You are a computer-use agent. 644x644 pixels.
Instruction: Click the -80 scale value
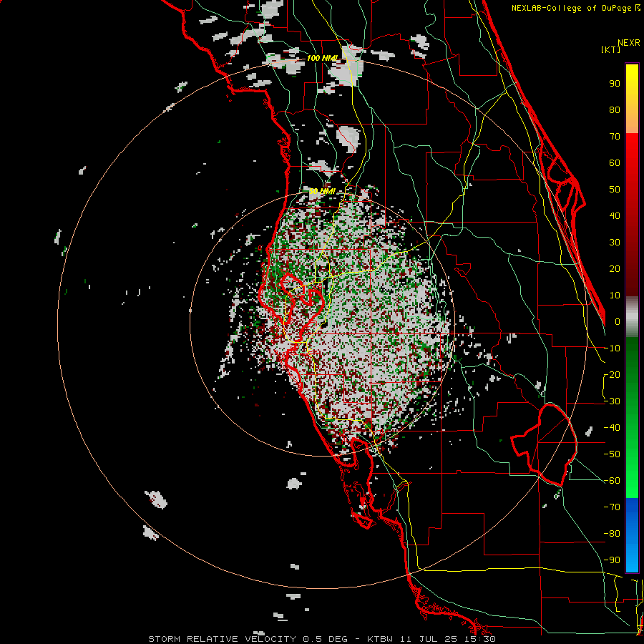tap(612, 534)
